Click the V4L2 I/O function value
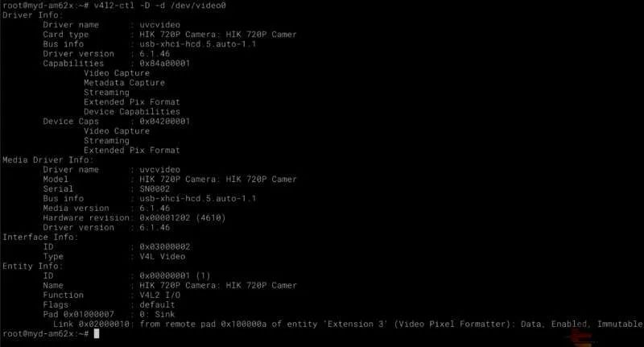 click(159, 295)
